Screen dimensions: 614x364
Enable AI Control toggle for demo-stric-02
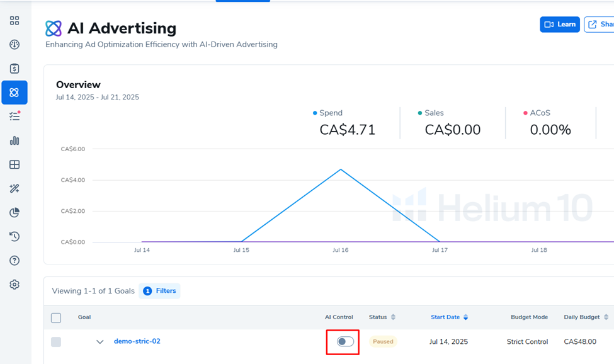click(345, 342)
